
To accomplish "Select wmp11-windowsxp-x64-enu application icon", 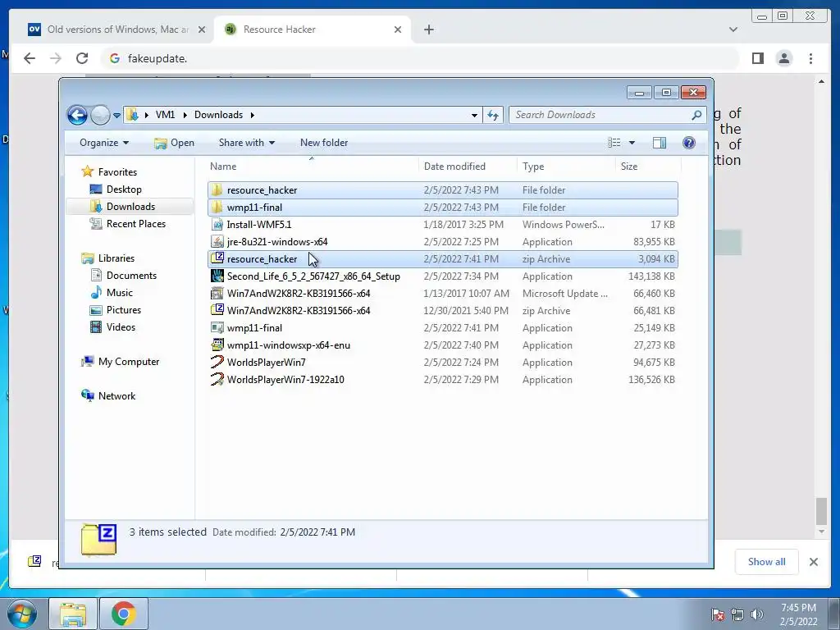I will pos(217,345).
